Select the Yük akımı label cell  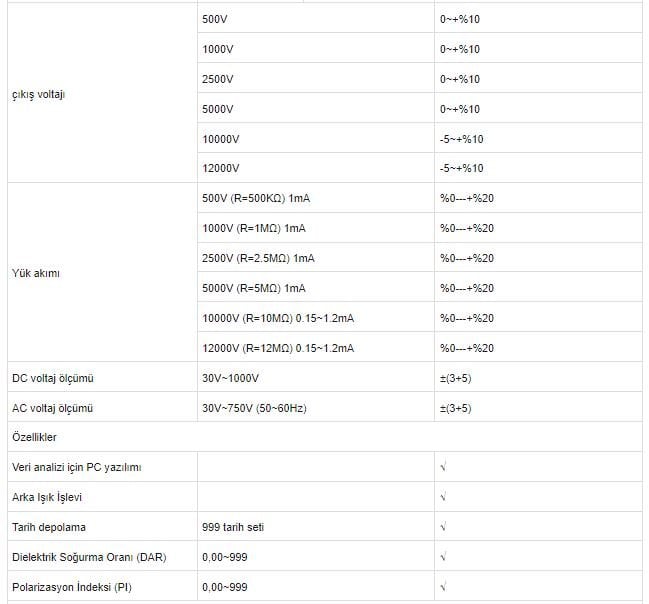point(102,272)
